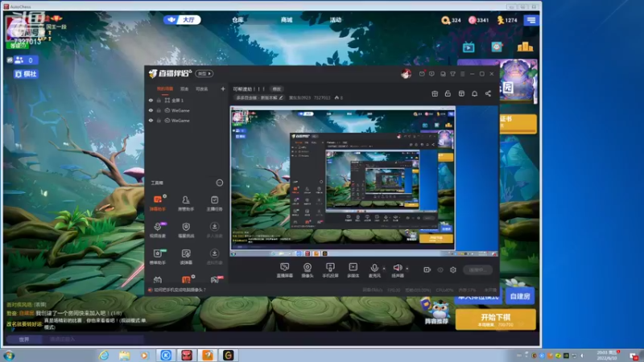Open the virtual avatar download tool

click(214, 257)
